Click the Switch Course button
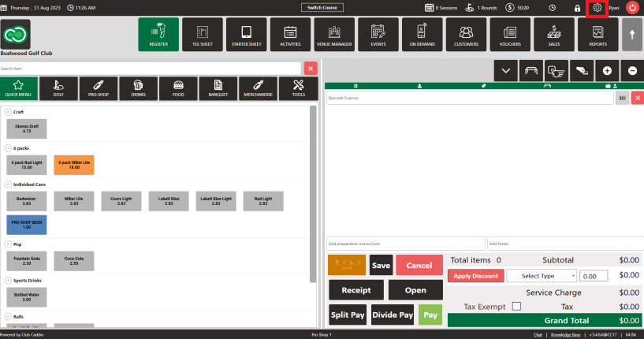The width and height of the screenshot is (644, 339). tap(322, 7)
